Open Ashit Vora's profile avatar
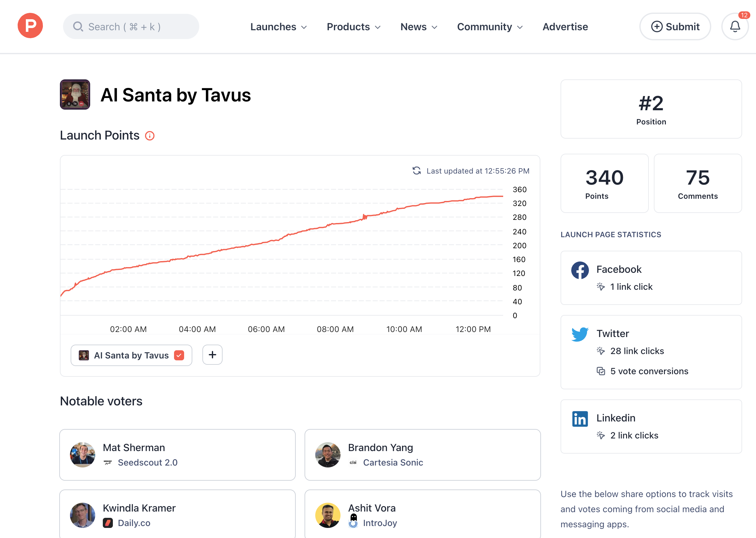This screenshot has height=538, width=756. [328, 515]
